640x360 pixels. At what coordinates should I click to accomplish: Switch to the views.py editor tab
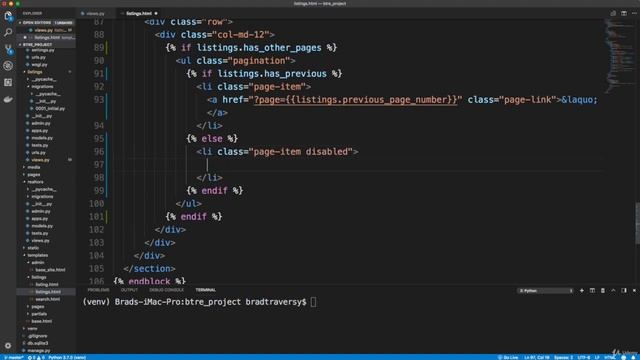pos(96,13)
